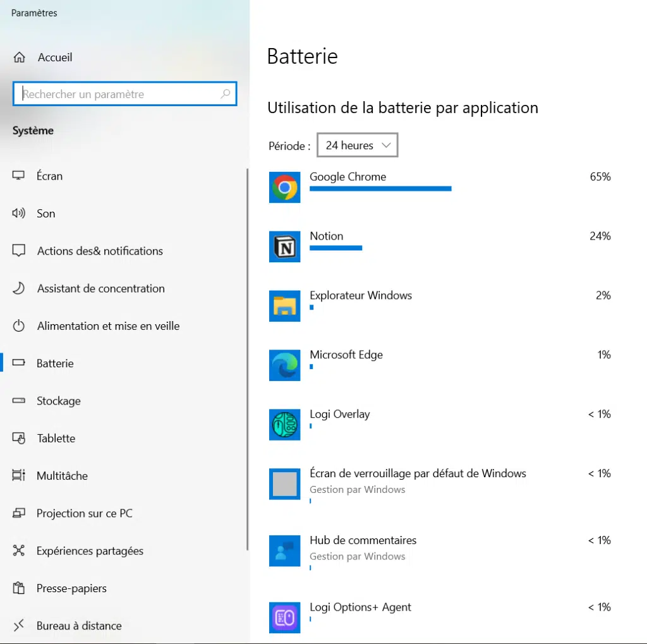This screenshot has width=647, height=644.
Task: Click the Presse-papiers clipboard icon
Action: click(x=18, y=588)
